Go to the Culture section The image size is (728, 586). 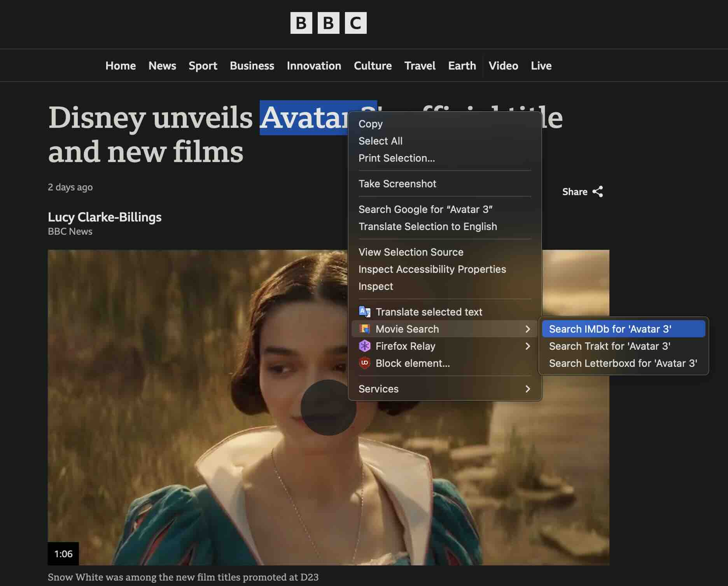click(373, 66)
